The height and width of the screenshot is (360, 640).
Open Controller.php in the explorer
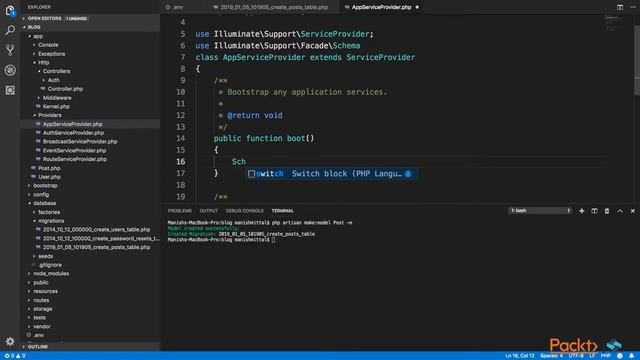[65, 89]
